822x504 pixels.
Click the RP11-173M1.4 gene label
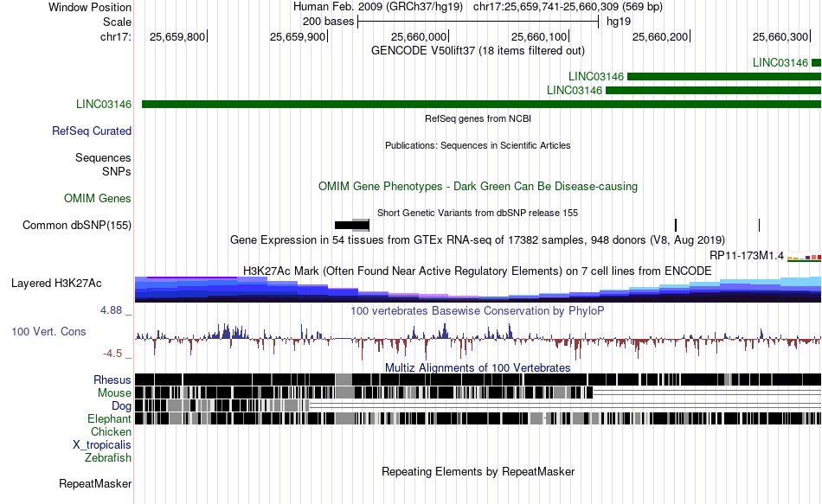click(747, 256)
